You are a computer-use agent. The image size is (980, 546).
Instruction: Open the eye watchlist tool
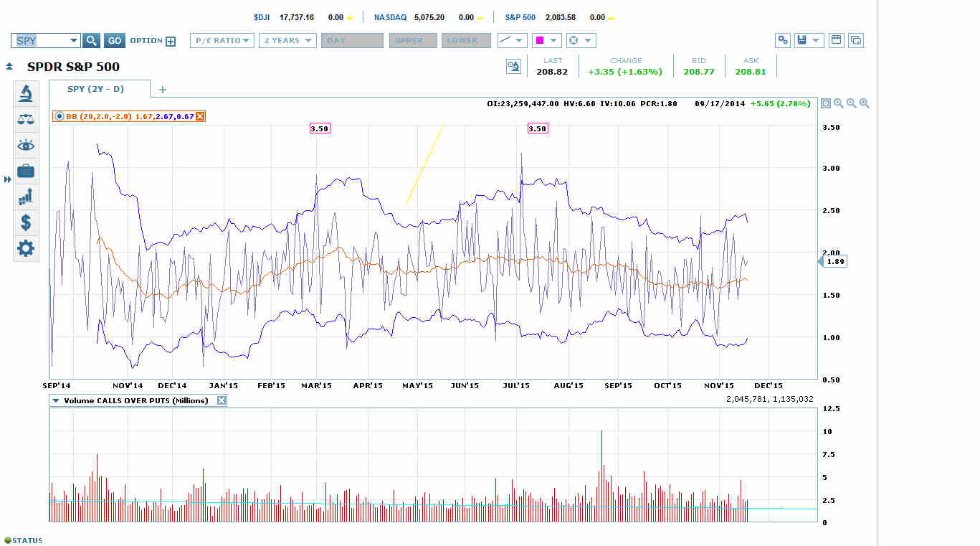point(26,146)
